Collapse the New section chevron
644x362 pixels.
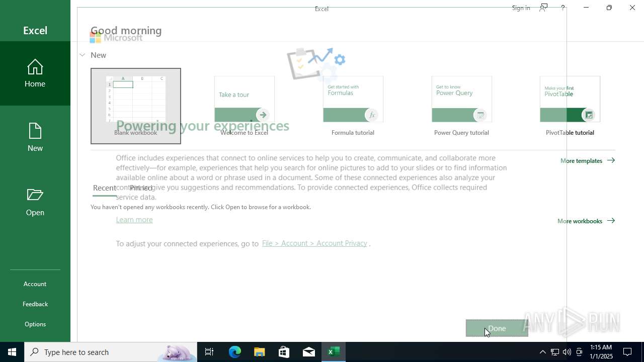pos(83,55)
